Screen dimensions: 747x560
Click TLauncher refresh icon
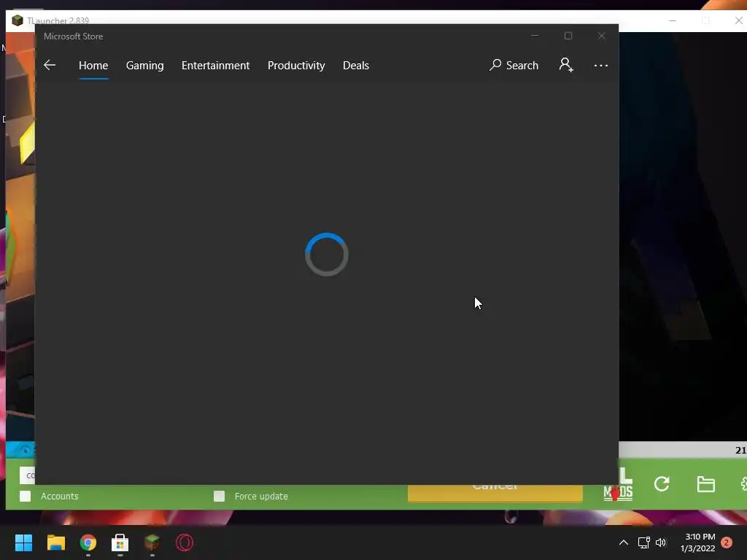(662, 484)
